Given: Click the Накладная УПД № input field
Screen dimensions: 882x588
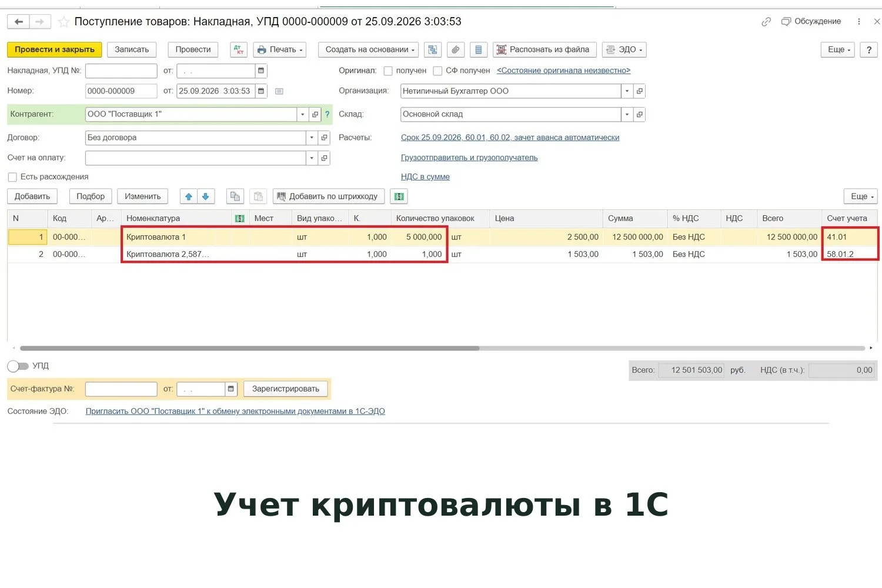Looking at the screenshot, I should (x=121, y=71).
